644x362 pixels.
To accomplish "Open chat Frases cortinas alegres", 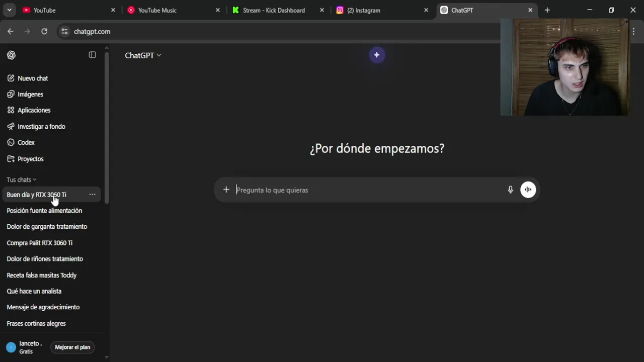I will tap(50, 323).
